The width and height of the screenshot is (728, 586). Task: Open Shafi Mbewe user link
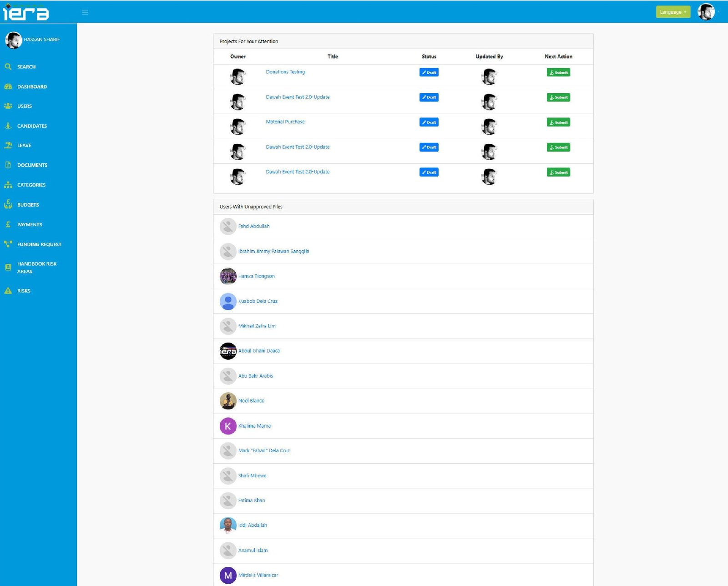click(253, 475)
